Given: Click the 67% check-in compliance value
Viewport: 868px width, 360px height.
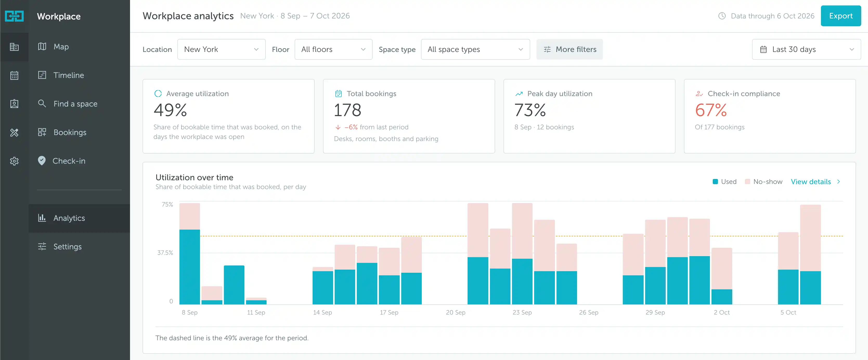Looking at the screenshot, I should coord(711,110).
